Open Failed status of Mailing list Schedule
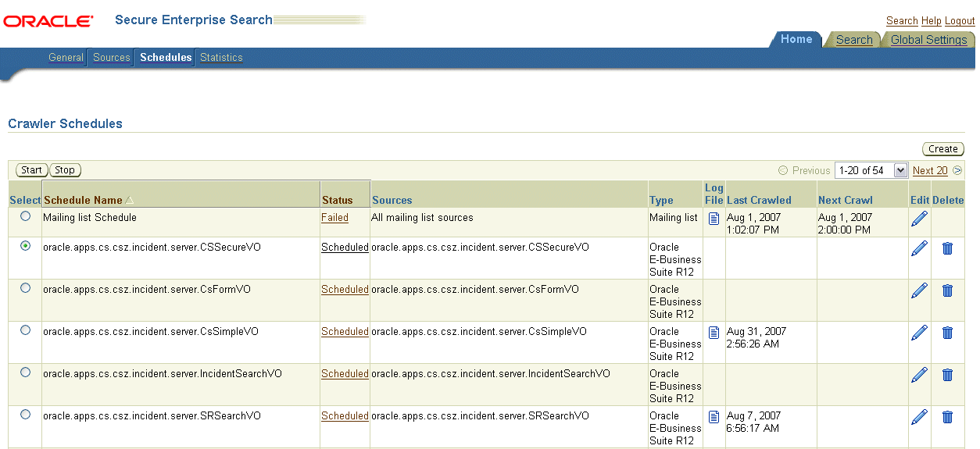This screenshot has width=980, height=449. [x=334, y=218]
